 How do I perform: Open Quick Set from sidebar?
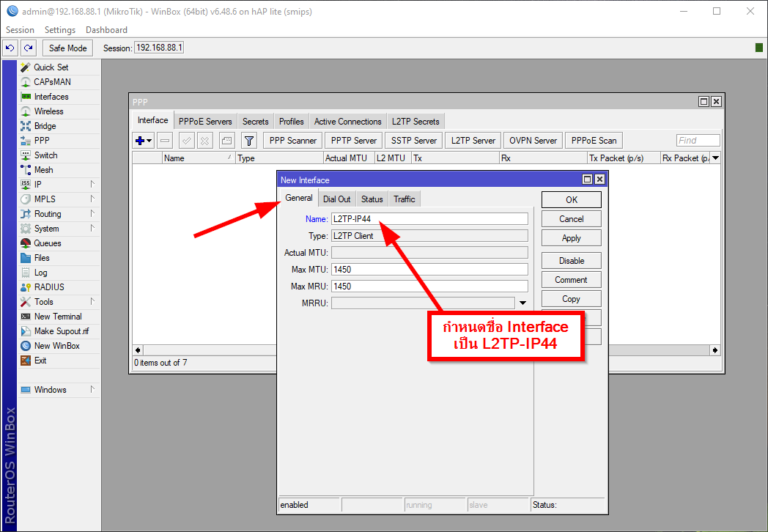tap(51, 67)
